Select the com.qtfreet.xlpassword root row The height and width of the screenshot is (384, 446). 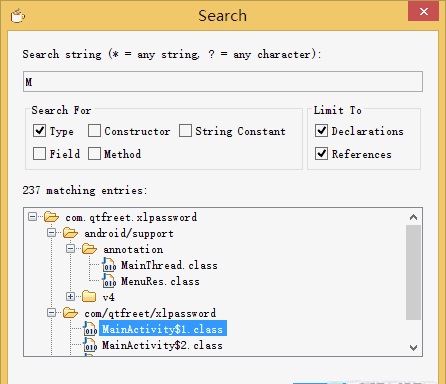131,217
